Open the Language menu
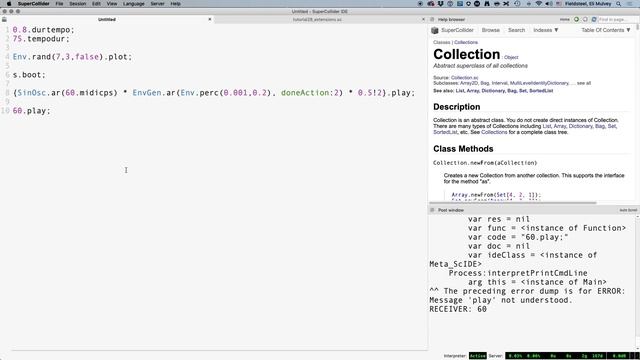The height and width of the screenshot is (360, 640). 134,4
